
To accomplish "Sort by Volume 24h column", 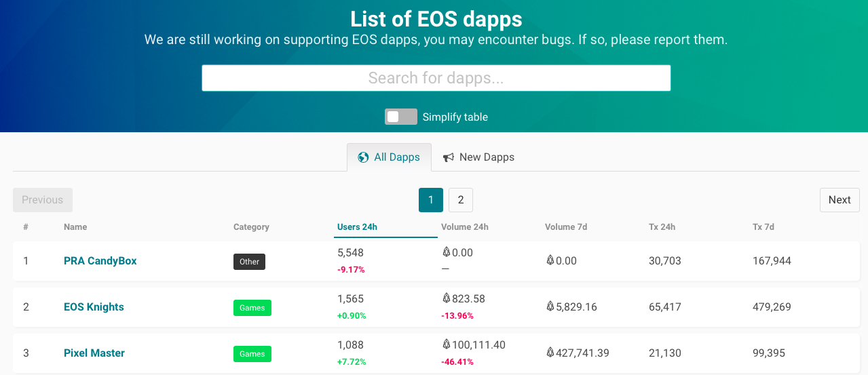I will tap(465, 227).
